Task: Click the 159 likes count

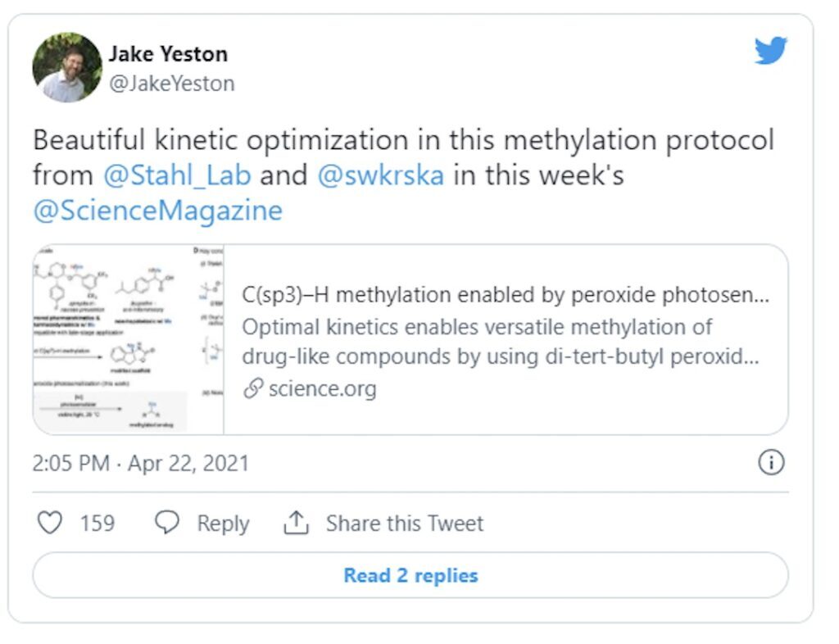Action: tap(98, 523)
